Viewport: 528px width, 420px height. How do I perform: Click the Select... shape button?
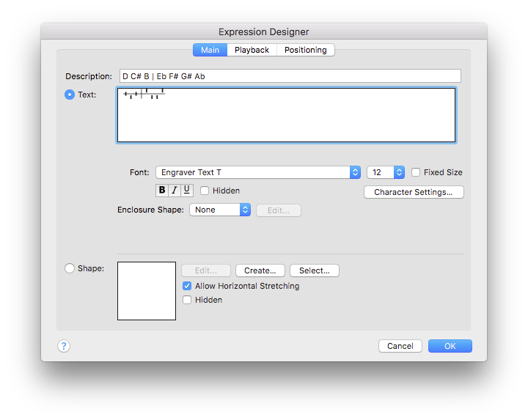pyautogui.click(x=315, y=270)
